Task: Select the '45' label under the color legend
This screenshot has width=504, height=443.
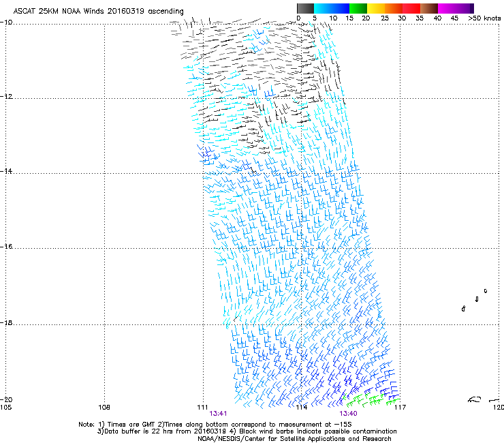Action: tap(454, 18)
